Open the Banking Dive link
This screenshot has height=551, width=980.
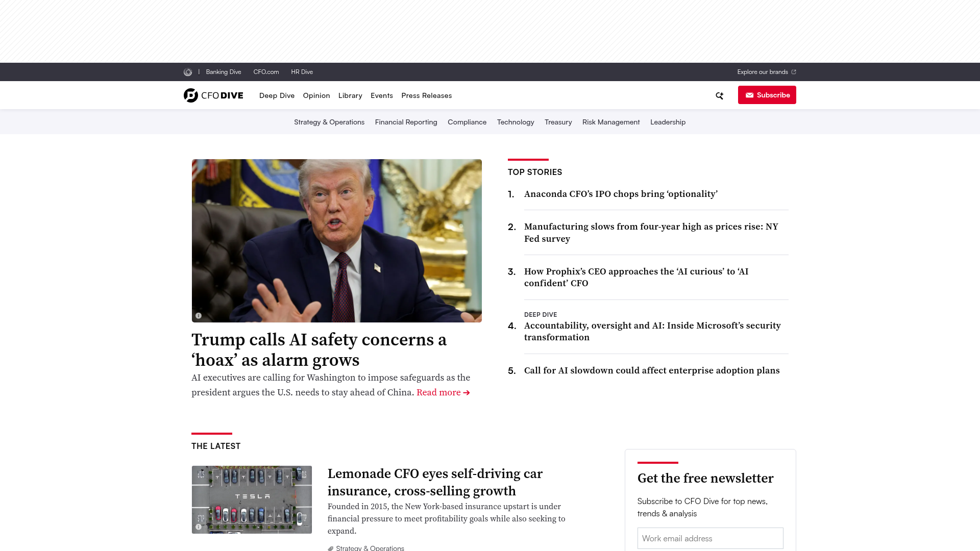[x=224, y=72]
